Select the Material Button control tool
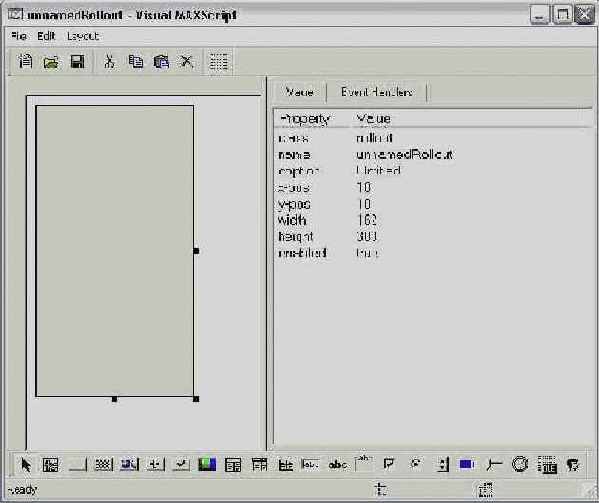The image size is (599, 503). [x=130, y=464]
